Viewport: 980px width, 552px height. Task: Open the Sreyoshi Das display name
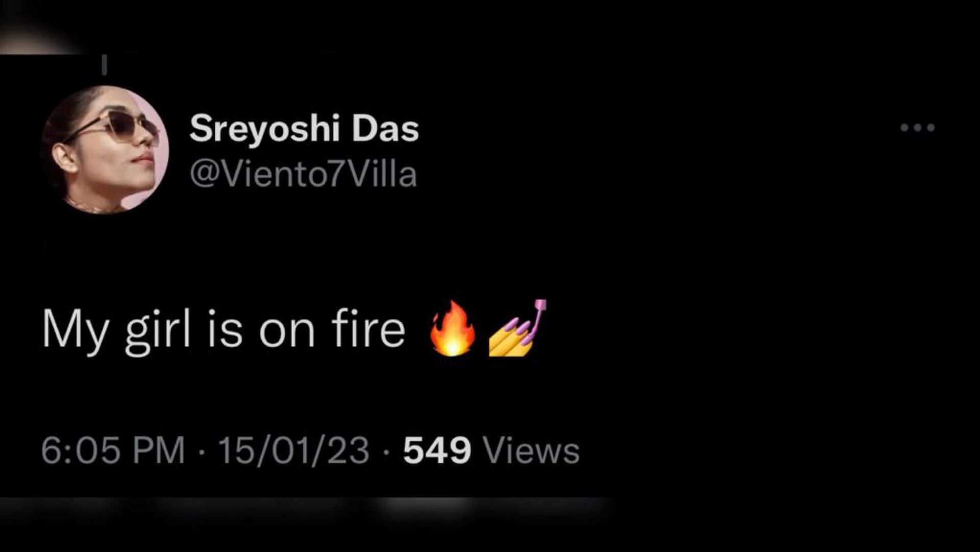tap(304, 128)
